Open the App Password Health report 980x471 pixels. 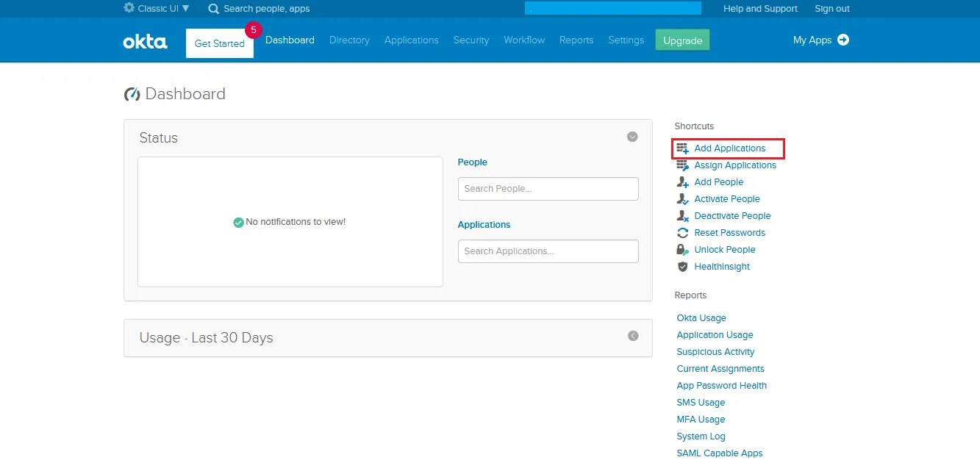pyautogui.click(x=722, y=386)
